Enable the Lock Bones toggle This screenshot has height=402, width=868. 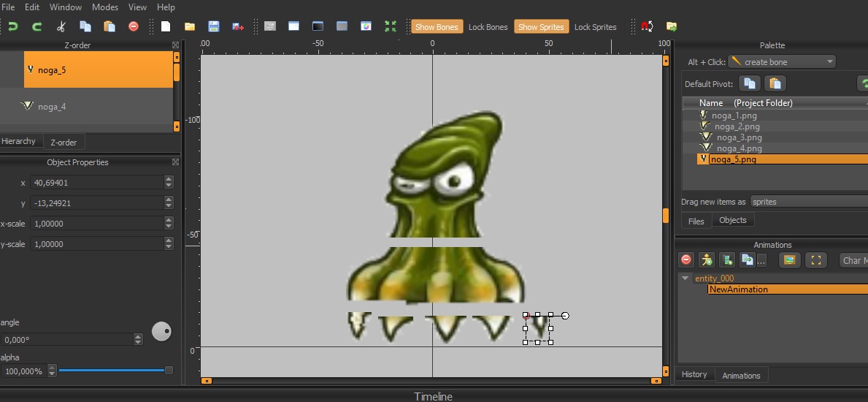pyautogui.click(x=488, y=27)
